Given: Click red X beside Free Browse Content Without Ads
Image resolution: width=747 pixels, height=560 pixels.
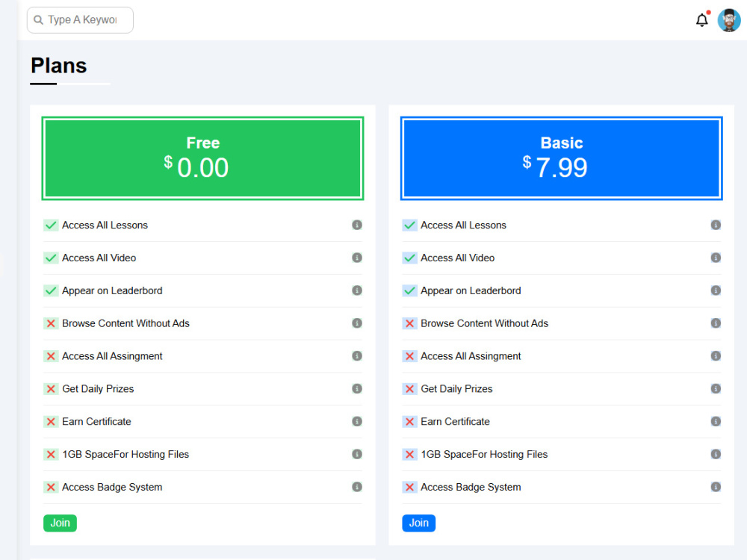Looking at the screenshot, I should (x=51, y=323).
